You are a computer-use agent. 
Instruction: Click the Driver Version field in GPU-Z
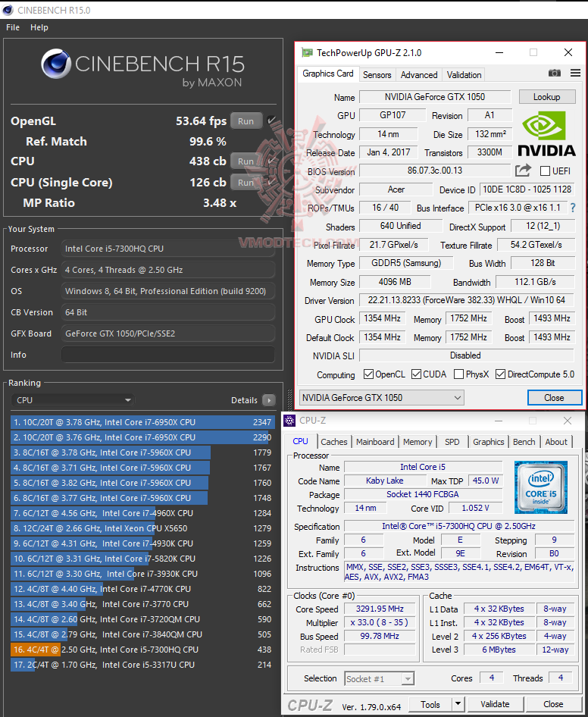466,300
